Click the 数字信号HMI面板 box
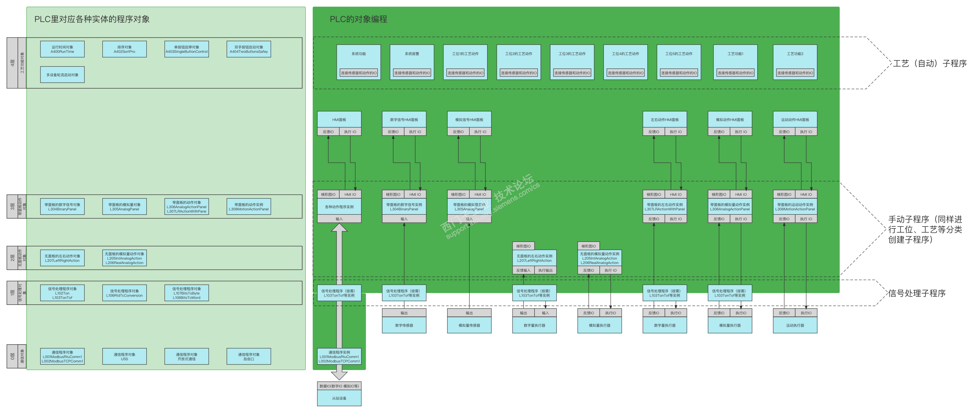980x413 pixels. coord(404,120)
